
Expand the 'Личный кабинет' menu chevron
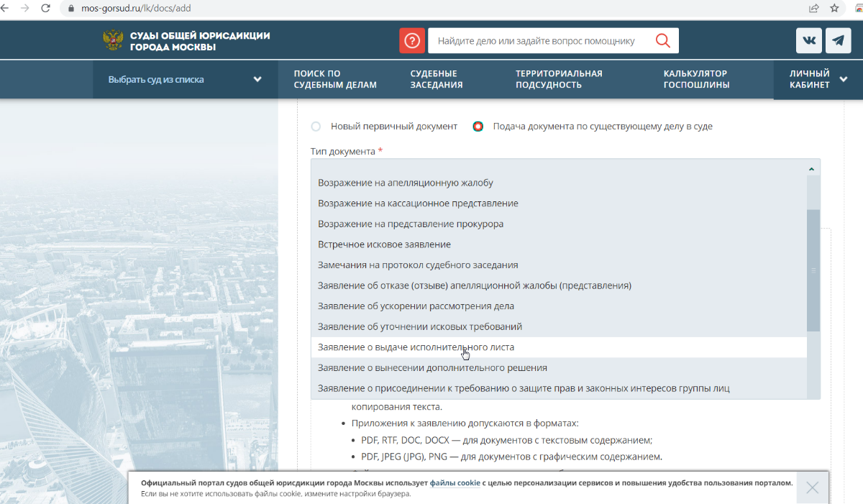click(x=843, y=79)
